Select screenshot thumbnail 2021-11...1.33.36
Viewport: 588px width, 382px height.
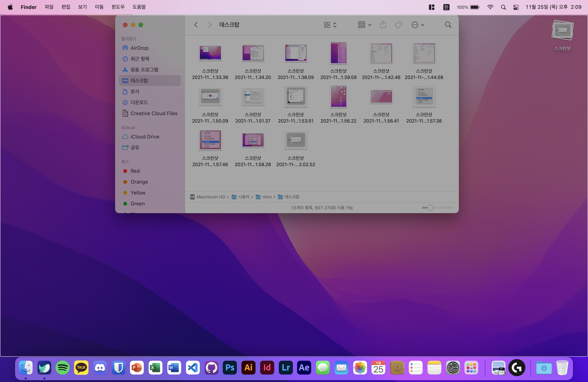coord(210,53)
